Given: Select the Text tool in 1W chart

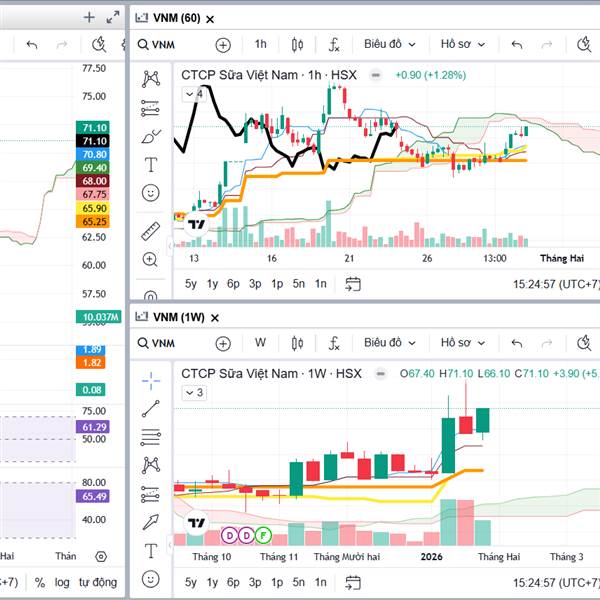Looking at the screenshot, I should (151, 551).
